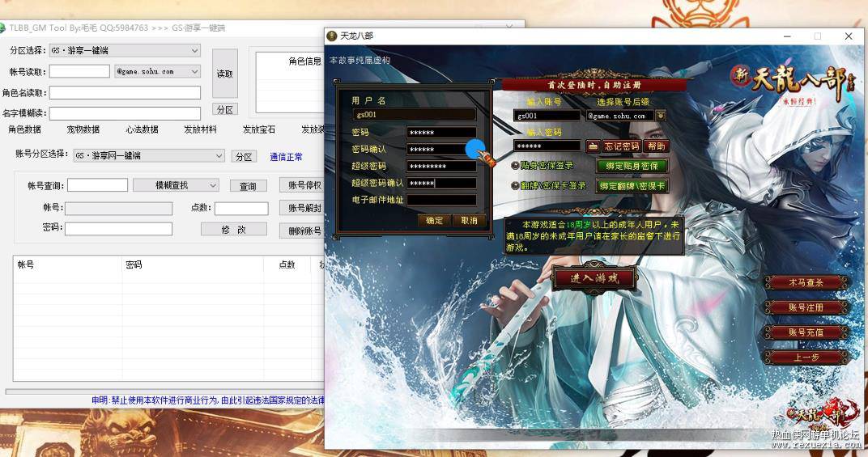This screenshot has height=457, width=868.
Task: Click the 密码 column header in results table
Action: (193, 265)
